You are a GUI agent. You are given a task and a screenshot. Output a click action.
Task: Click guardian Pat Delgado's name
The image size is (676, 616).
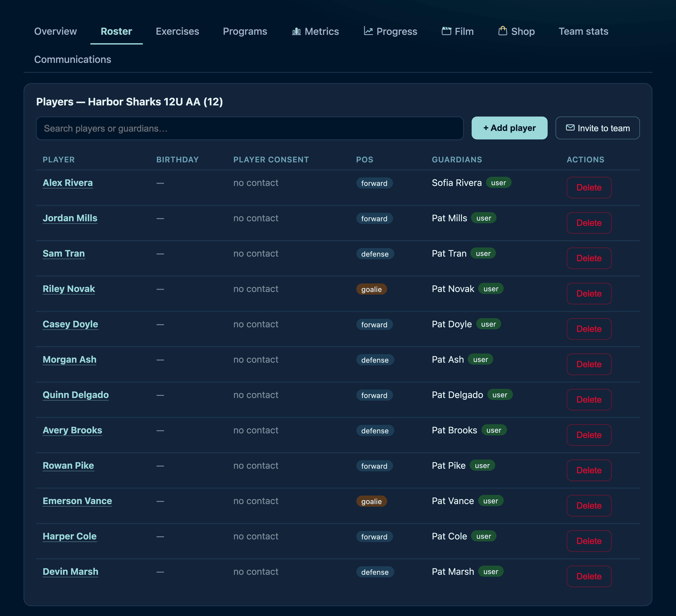457,395
